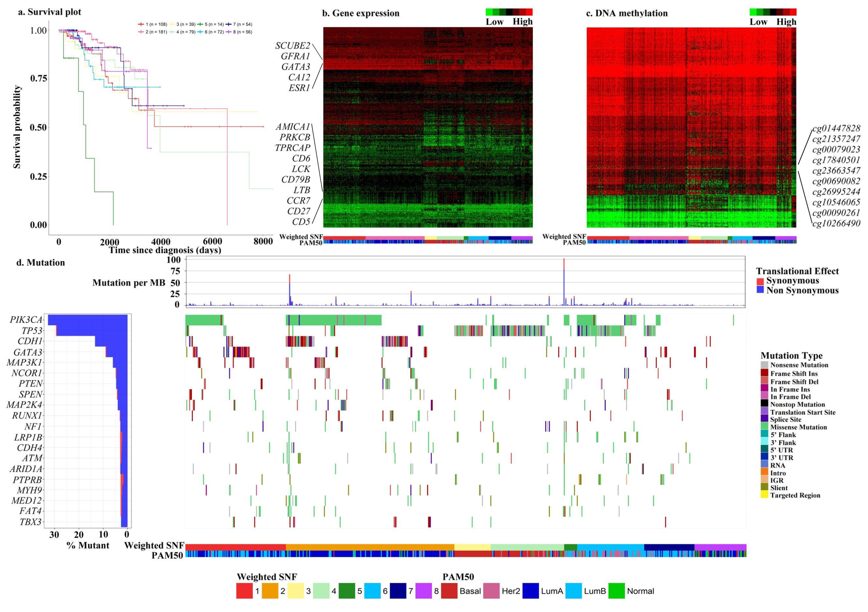Click the Synonymous red legend square
868x612 pixels.
tap(760, 281)
